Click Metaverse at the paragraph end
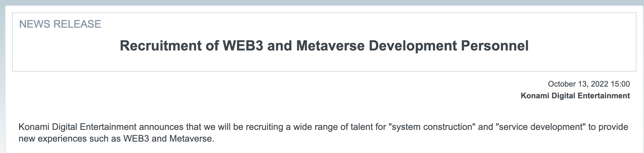This screenshot has width=644, height=153. coord(192,139)
